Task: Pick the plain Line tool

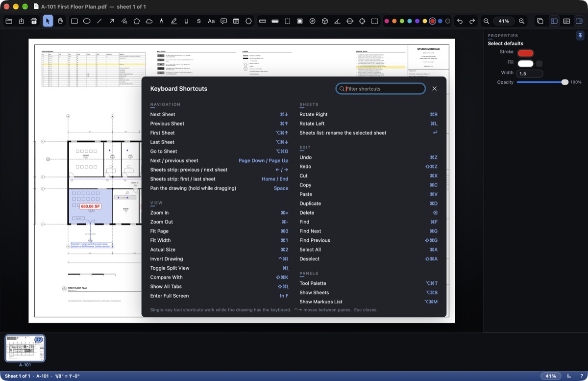Action: point(99,21)
